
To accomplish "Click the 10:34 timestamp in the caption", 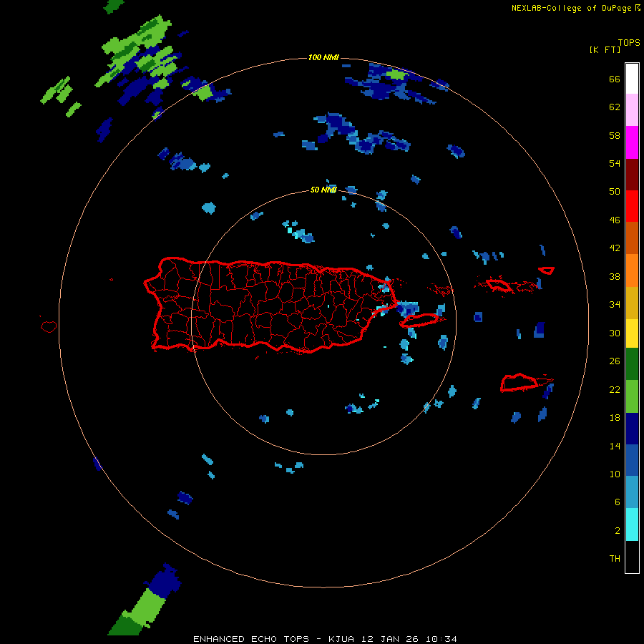I will [x=441, y=639].
